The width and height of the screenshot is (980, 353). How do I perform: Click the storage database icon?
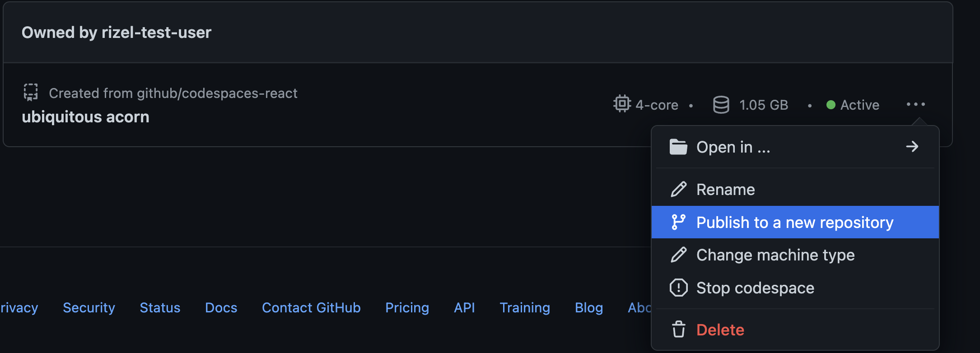pyautogui.click(x=721, y=105)
